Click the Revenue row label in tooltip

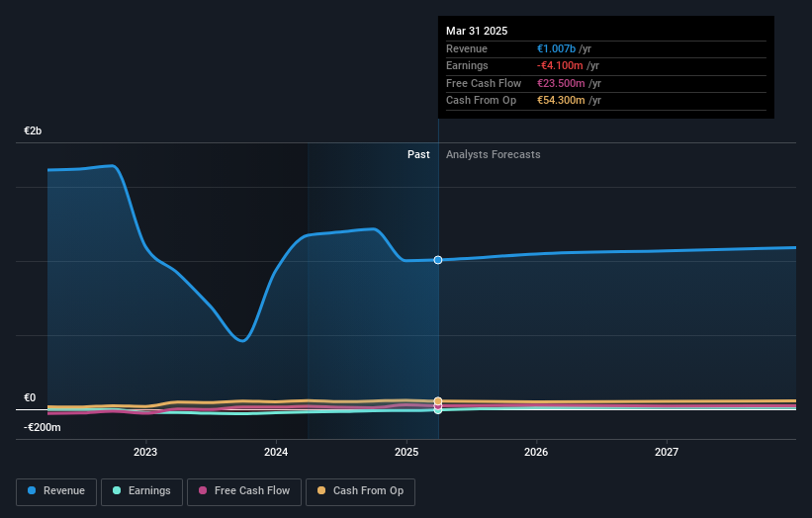pos(467,48)
